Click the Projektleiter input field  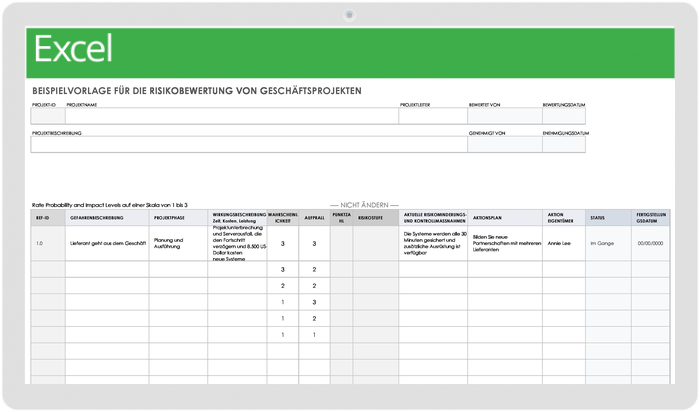[x=433, y=116]
